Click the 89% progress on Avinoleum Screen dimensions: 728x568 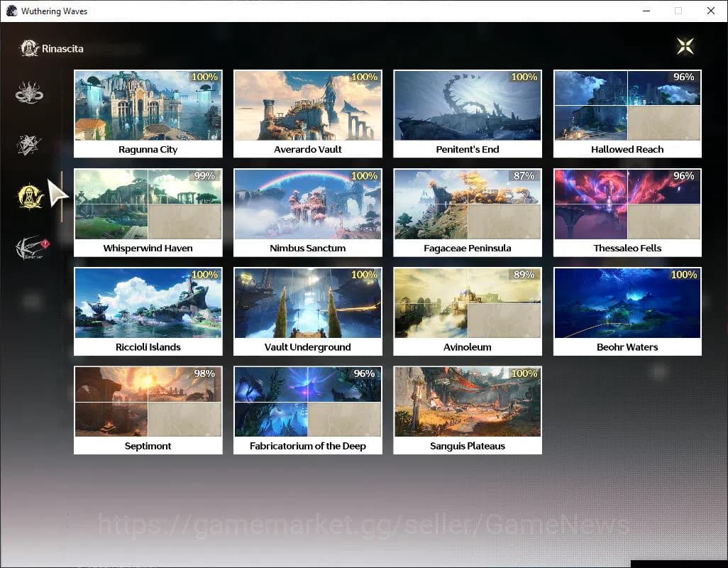click(524, 275)
